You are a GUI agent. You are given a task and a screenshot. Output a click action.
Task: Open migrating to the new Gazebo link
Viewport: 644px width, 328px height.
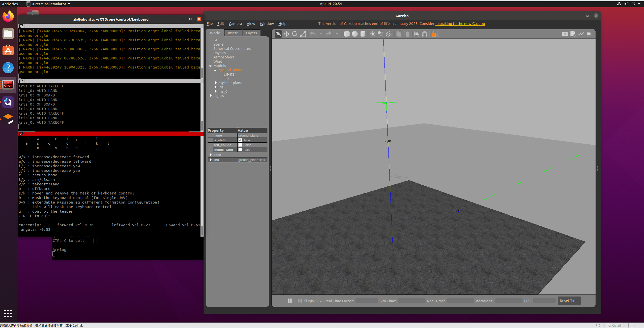tap(460, 24)
